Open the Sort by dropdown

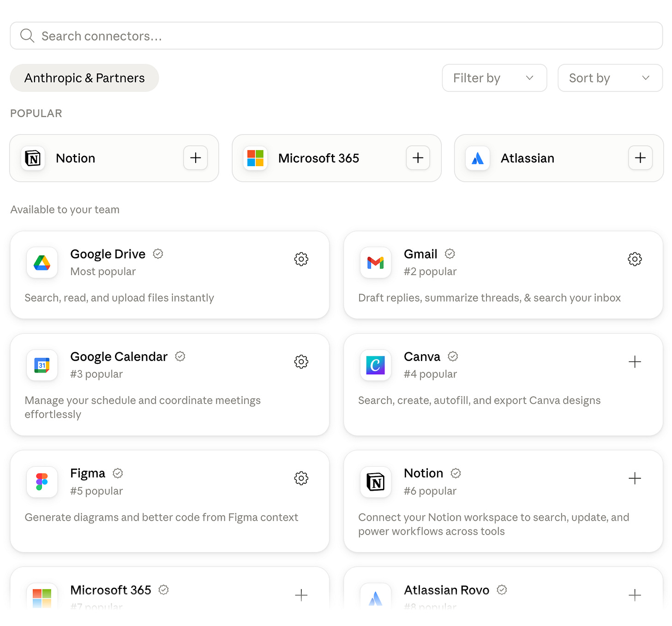coord(610,78)
